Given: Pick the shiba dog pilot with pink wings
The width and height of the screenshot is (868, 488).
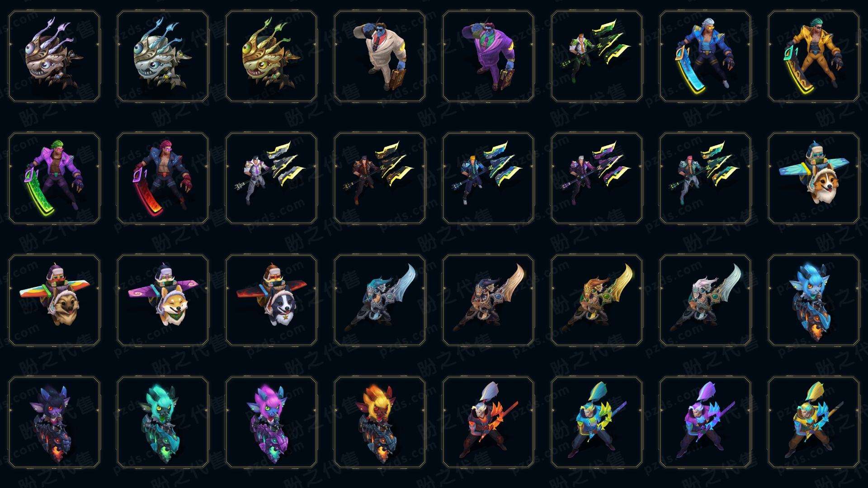Looking at the screenshot, I should [163, 300].
